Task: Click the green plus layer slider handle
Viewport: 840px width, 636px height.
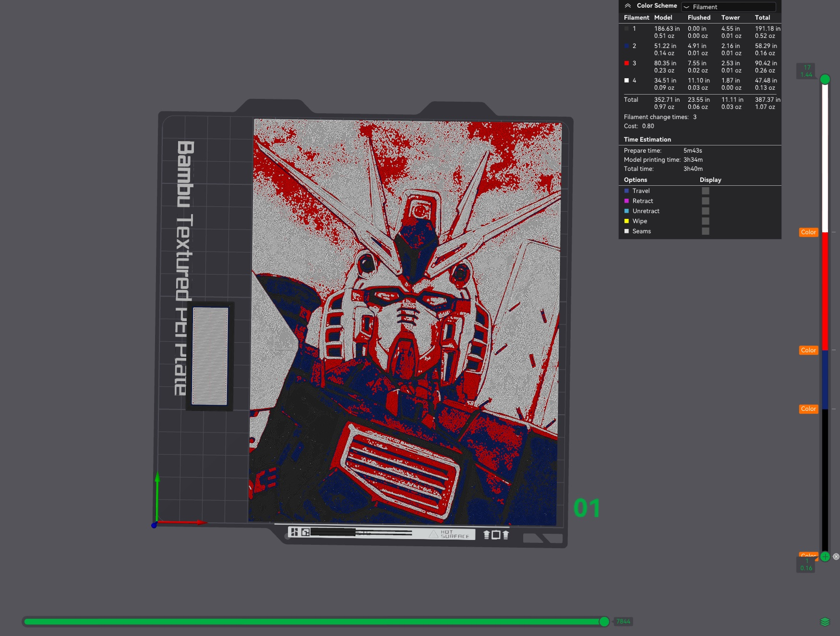Action: point(825,556)
